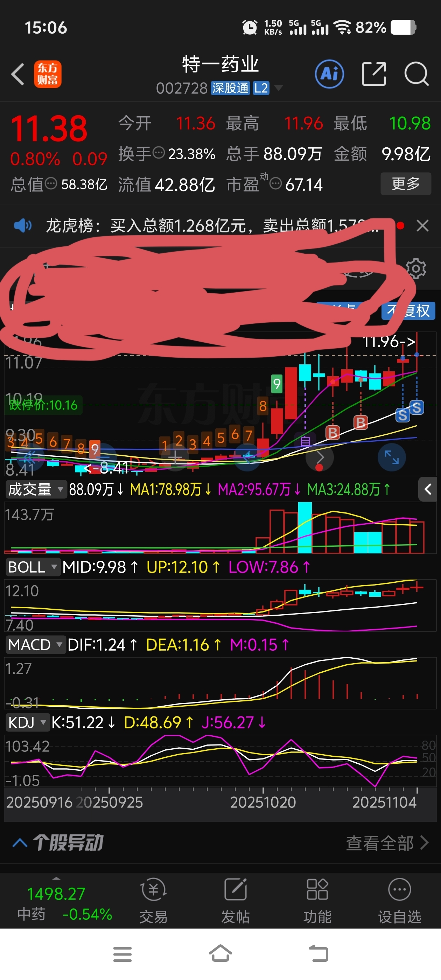The width and height of the screenshot is (441, 980).
Task: Open 交易 trade icon in bottom bar
Action: (153, 901)
